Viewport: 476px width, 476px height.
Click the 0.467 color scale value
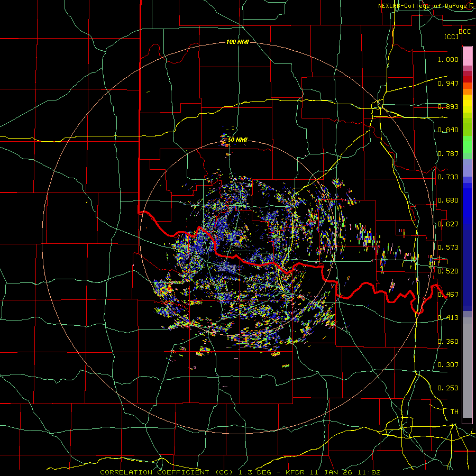click(448, 295)
